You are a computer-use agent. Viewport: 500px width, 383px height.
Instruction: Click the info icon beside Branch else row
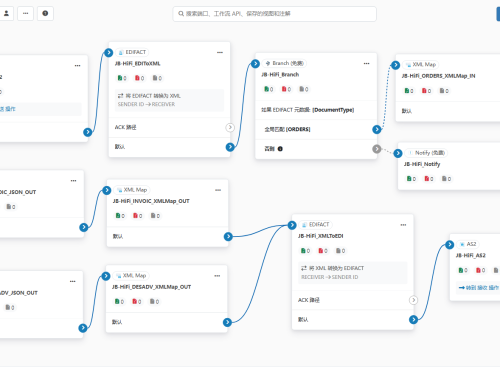[x=280, y=149]
